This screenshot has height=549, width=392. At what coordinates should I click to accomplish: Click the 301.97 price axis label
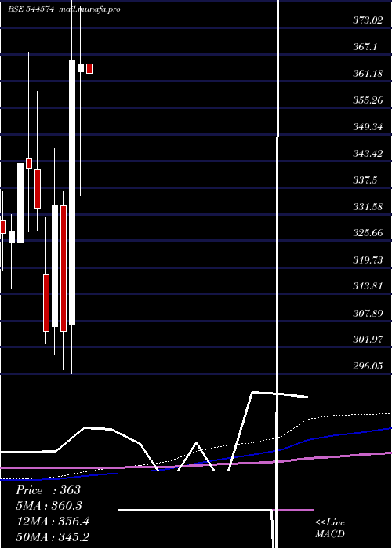(368, 340)
